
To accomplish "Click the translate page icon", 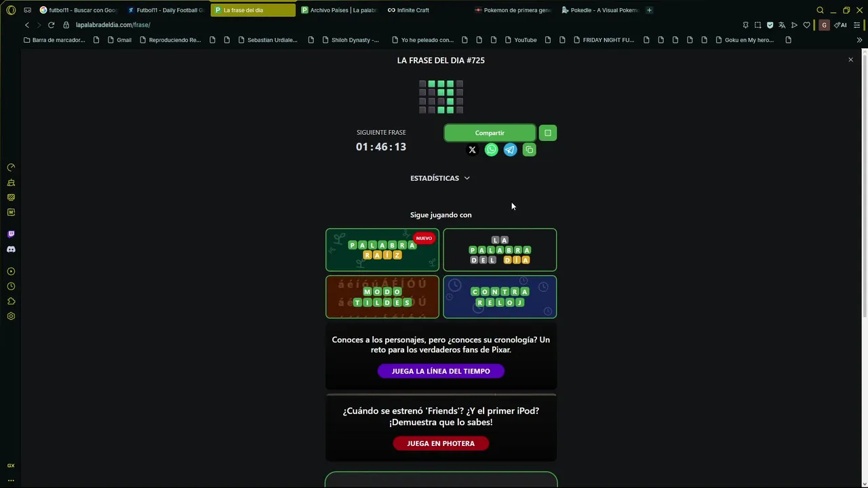I will [782, 25].
